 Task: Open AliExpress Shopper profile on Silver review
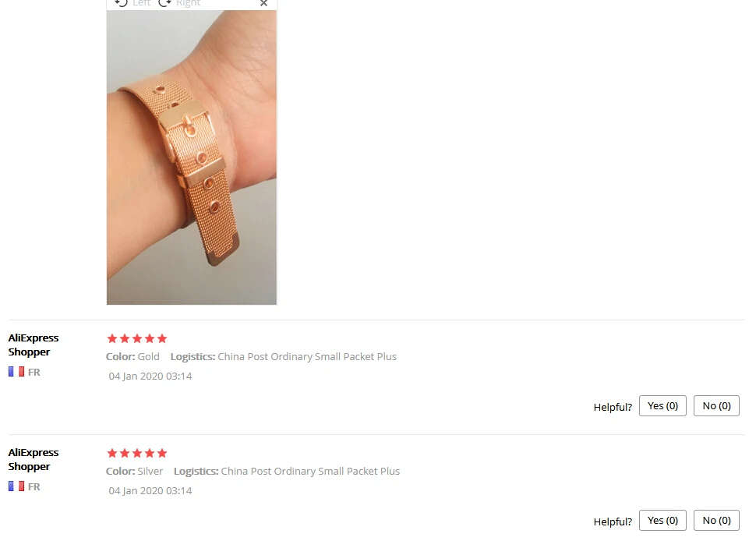click(34, 459)
